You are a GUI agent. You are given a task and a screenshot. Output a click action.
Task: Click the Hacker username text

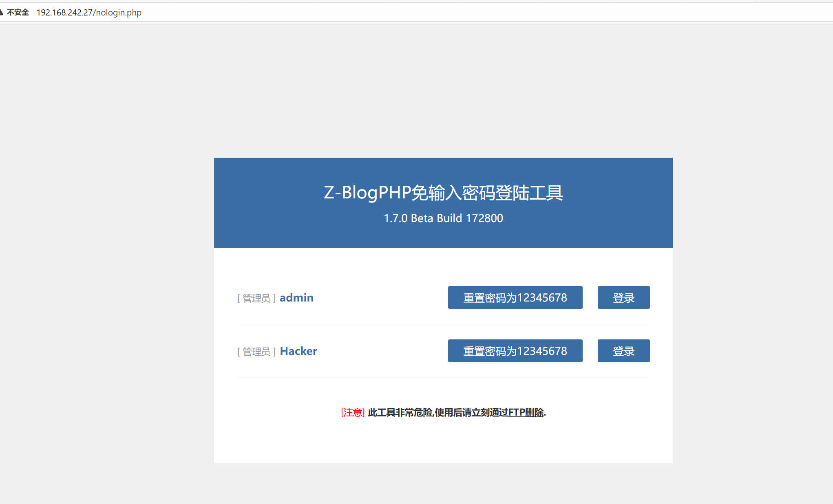point(298,351)
